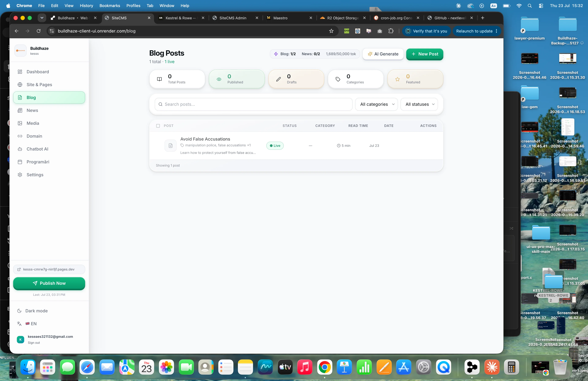Click the Featured star stat card
This screenshot has height=381, width=588.
point(415,79)
